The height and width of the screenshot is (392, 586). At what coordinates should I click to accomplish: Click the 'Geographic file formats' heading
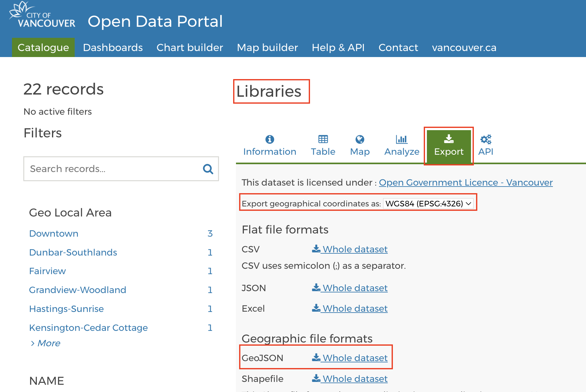pos(307,338)
